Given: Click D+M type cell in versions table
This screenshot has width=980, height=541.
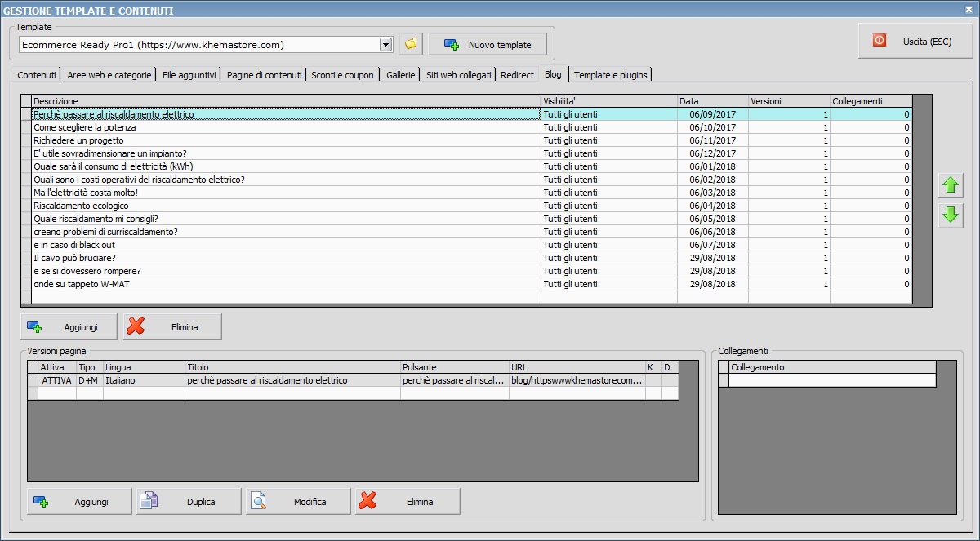Looking at the screenshot, I should [90, 380].
